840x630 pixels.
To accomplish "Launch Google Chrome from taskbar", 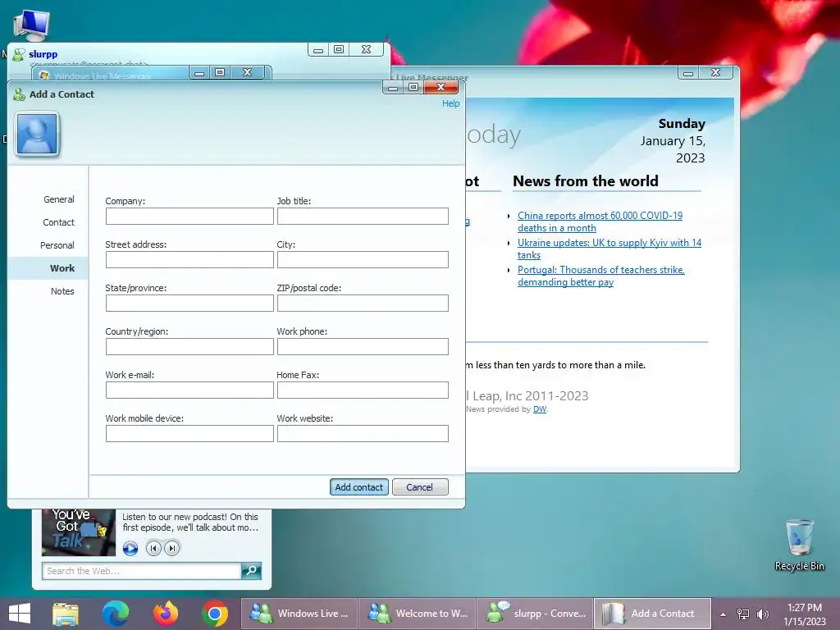I will pyautogui.click(x=215, y=614).
